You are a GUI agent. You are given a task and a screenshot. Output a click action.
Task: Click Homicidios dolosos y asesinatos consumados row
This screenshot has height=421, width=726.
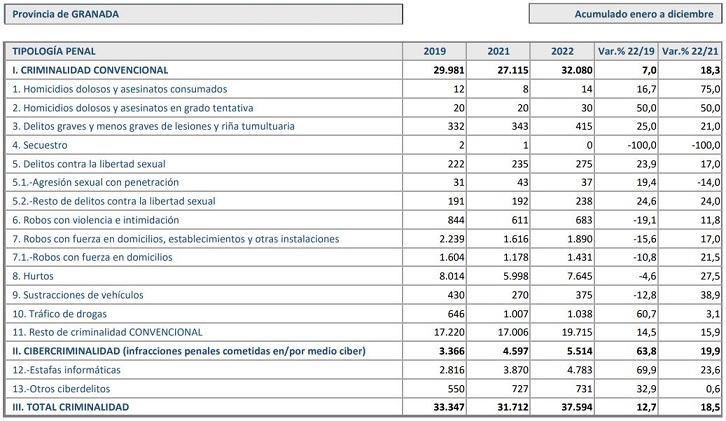(119, 89)
